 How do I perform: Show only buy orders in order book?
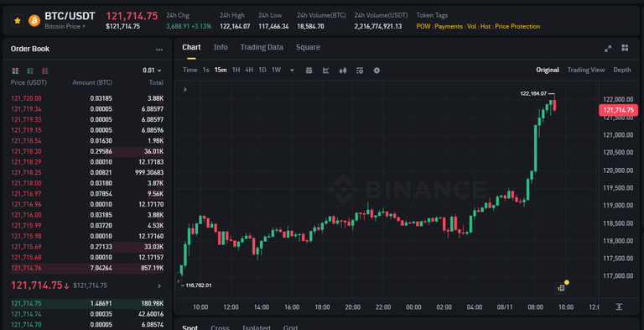pos(30,71)
